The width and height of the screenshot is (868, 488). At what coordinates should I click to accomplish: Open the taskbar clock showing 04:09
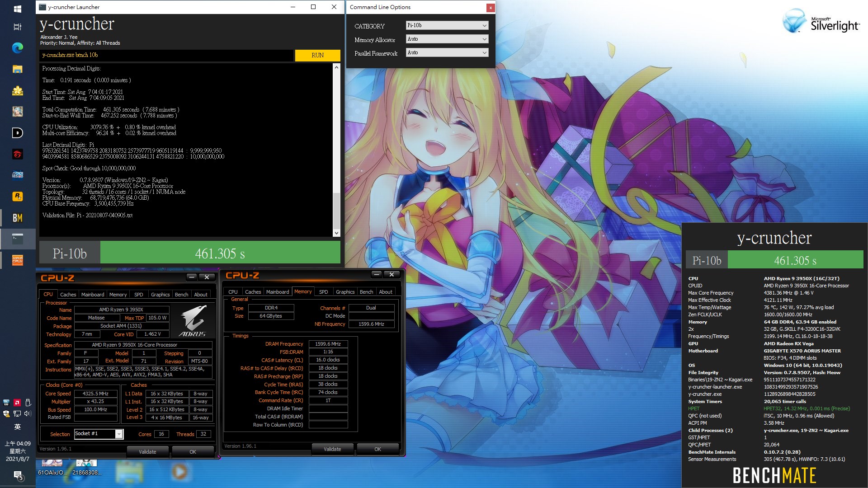coord(17,451)
